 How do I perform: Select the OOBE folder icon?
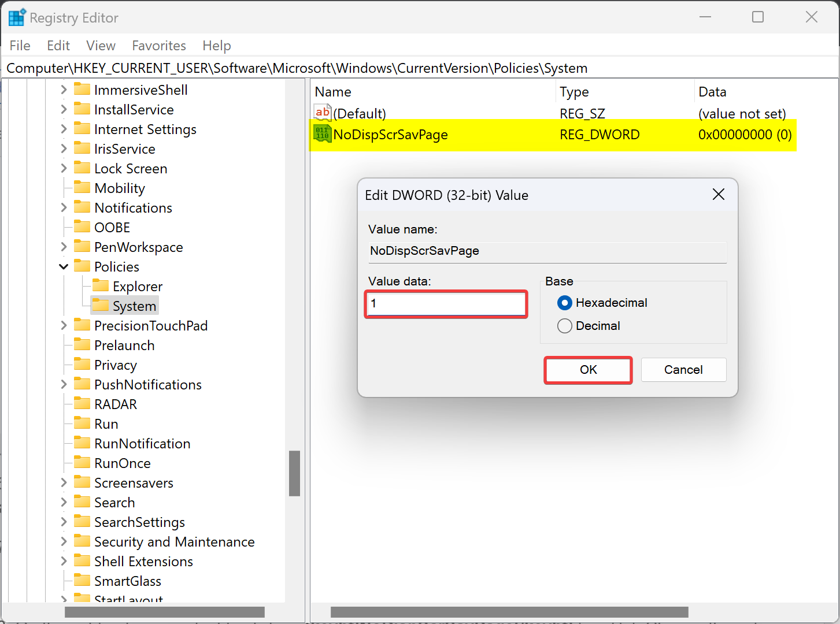pos(83,226)
